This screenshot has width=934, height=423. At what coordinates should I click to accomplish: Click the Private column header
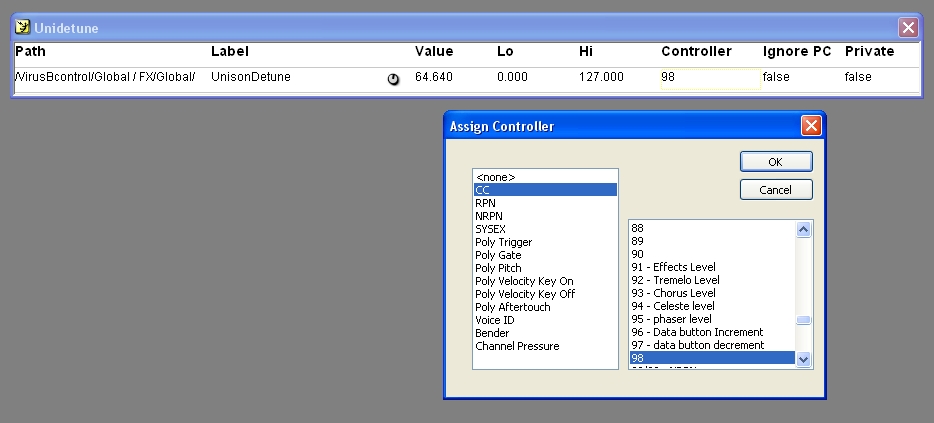coord(870,51)
